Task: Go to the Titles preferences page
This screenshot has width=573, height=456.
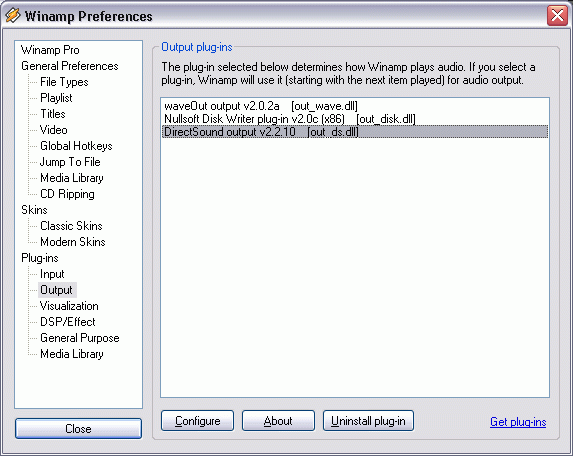Action: click(x=53, y=114)
